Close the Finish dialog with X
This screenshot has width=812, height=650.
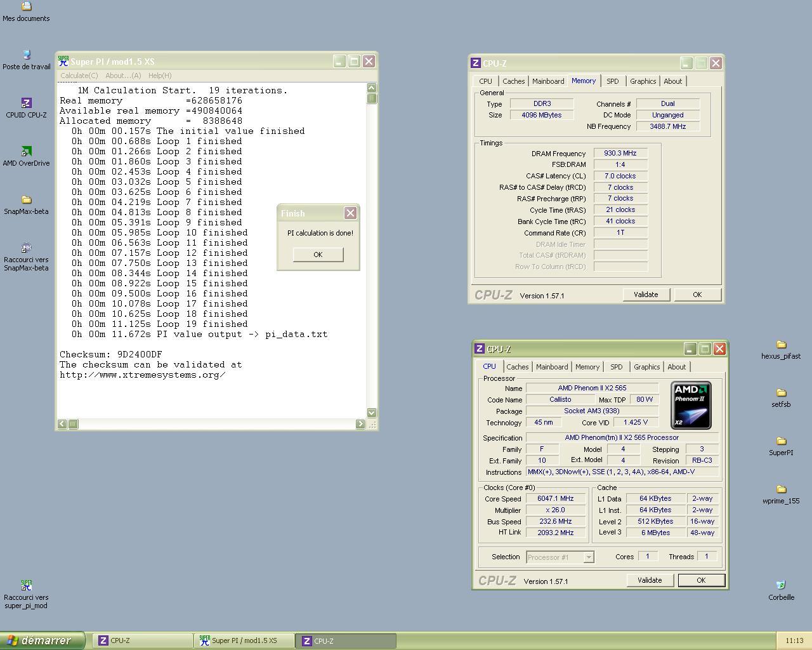[x=350, y=213]
